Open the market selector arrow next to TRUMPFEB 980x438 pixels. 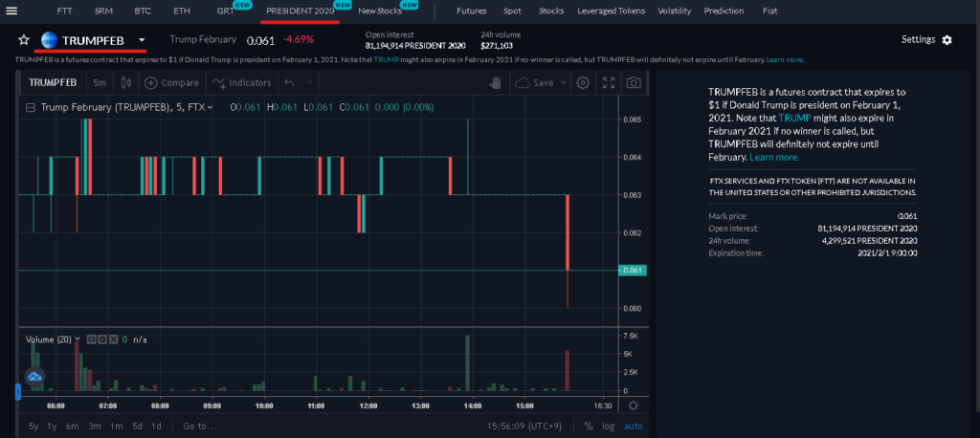(x=142, y=40)
